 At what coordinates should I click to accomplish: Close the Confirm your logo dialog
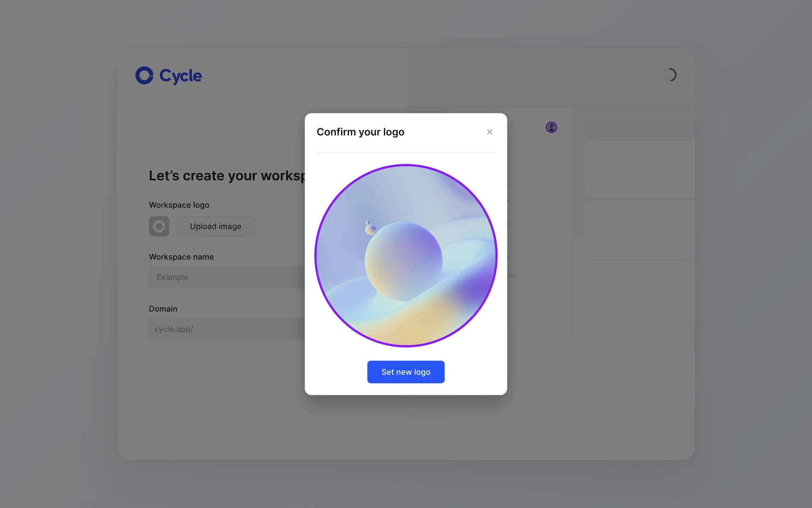pyautogui.click(x=489, y=132)
